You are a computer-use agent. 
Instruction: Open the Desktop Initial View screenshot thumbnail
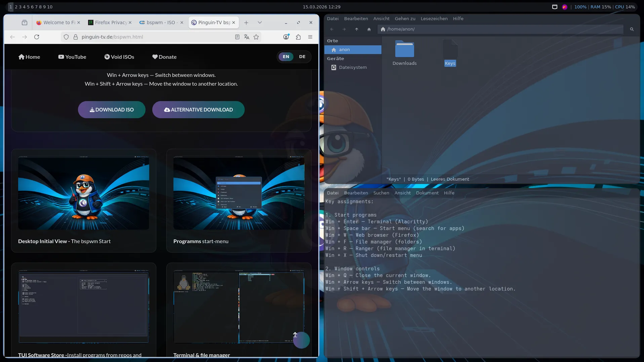coord(84,193)
